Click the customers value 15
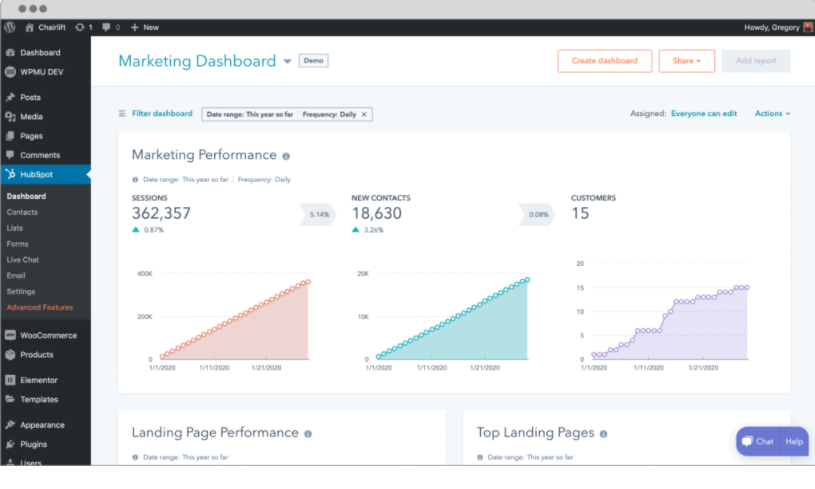815x489 pixels. coord(580,213)
